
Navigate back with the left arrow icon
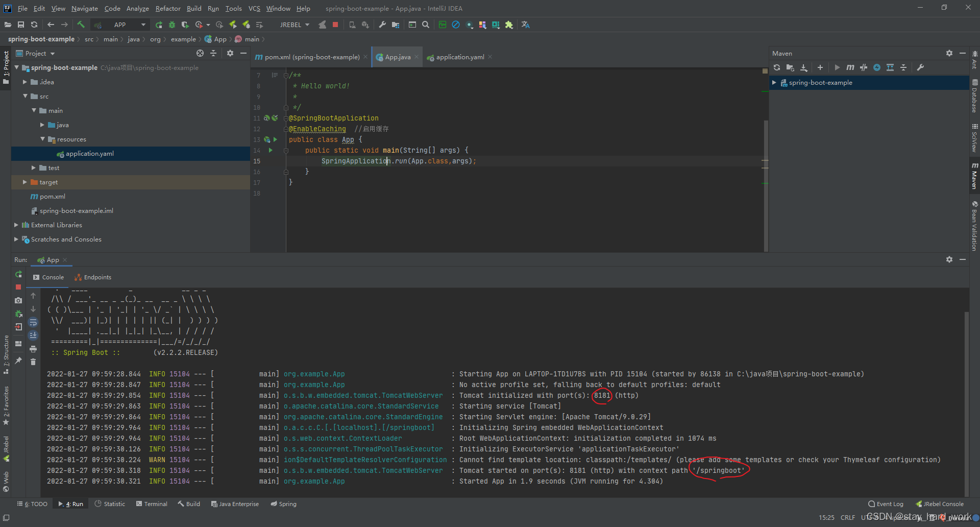51,25
